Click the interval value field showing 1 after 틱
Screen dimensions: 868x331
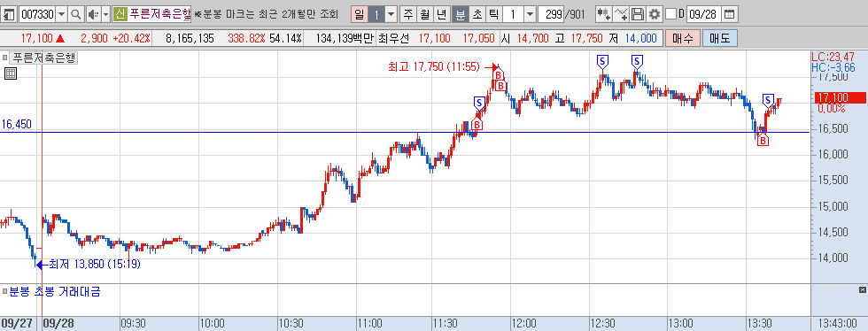[513, 14]
